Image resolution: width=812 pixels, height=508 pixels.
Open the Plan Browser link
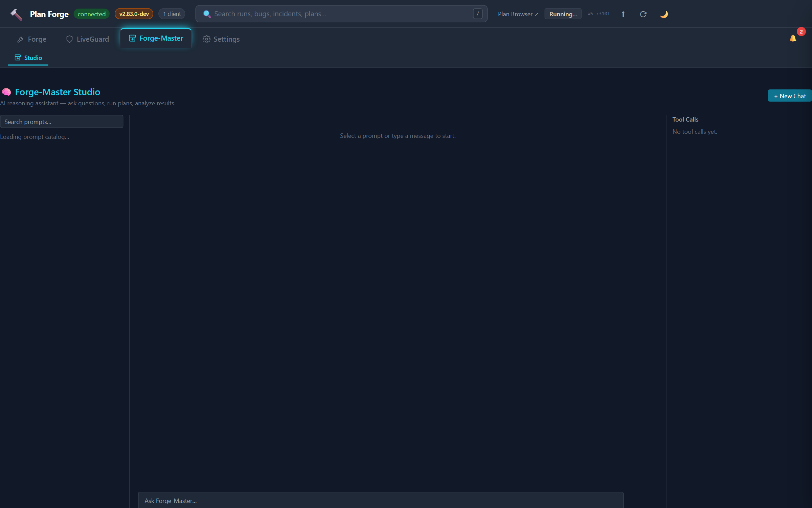518,14
